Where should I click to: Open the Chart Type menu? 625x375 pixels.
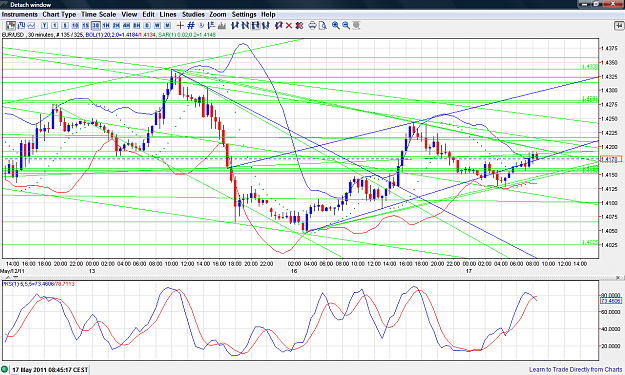click(x=59, y=14)
